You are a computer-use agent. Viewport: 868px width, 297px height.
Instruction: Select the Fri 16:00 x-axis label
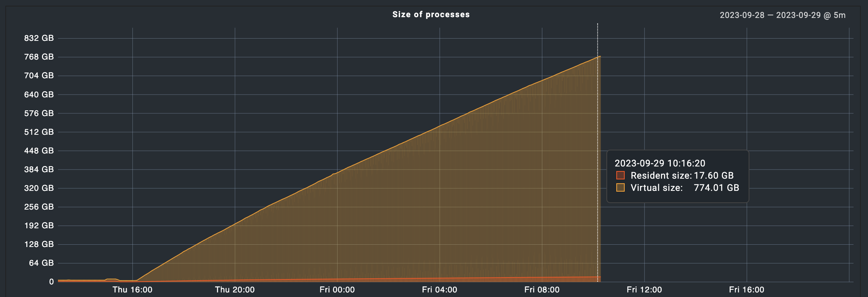coord(746,289)
